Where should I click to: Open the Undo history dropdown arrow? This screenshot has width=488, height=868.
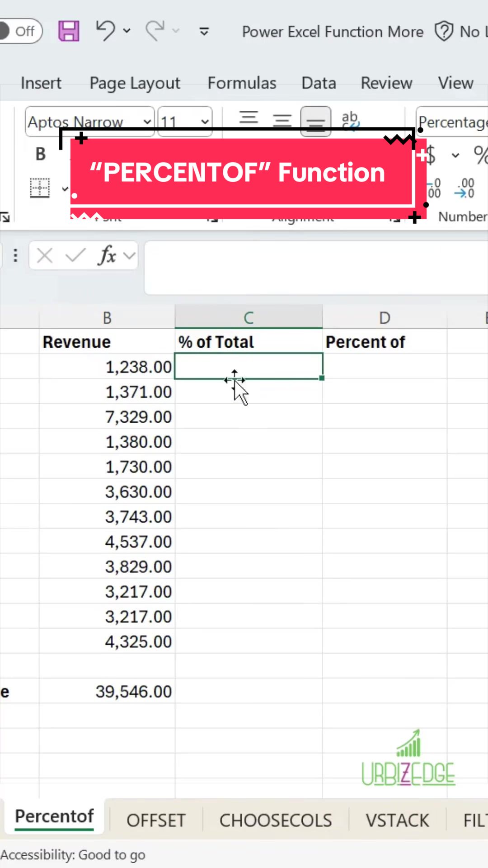127,31
